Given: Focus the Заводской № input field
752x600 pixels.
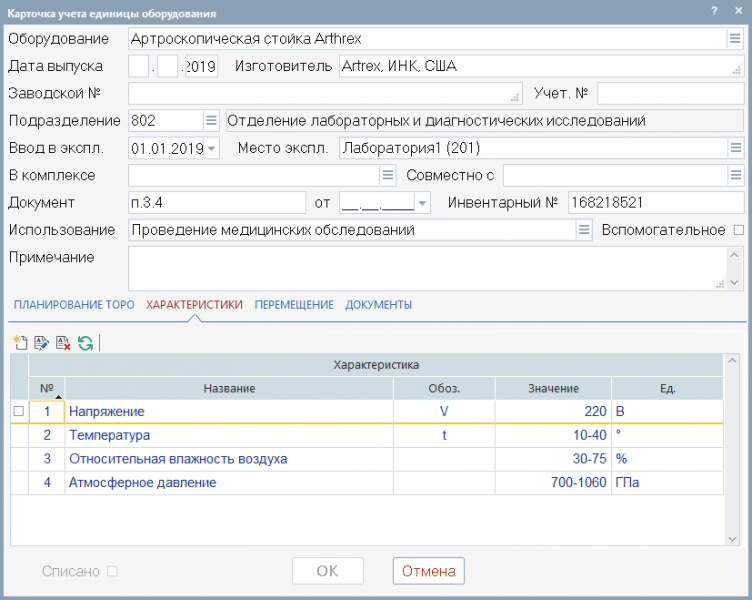Looking at the screenshot, I should (x=325, y=93).
